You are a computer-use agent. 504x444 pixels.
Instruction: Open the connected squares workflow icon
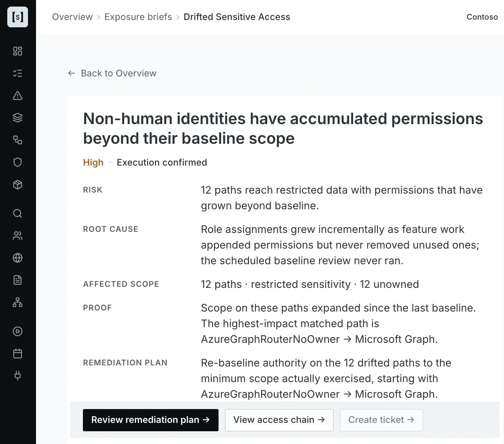pyautogui.click(x=17, y=140)
